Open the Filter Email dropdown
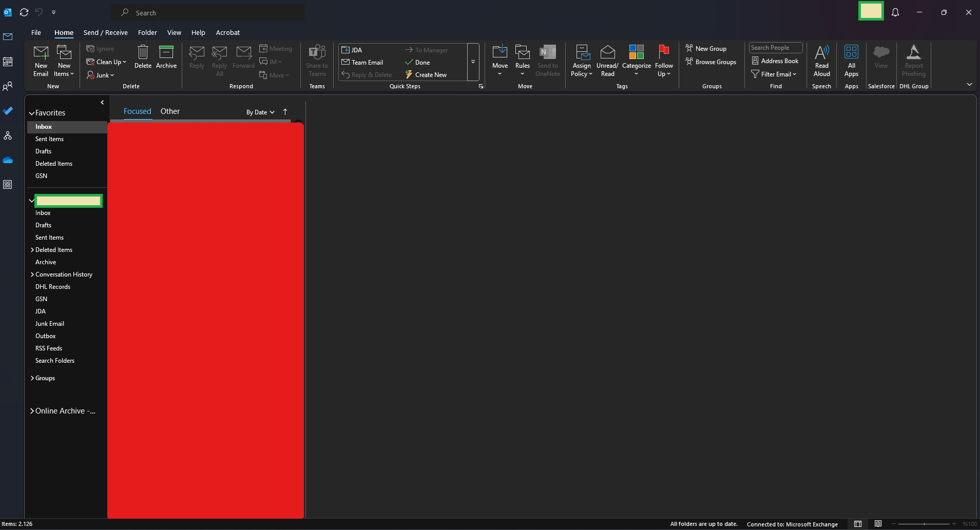 (x=774, y=74)
